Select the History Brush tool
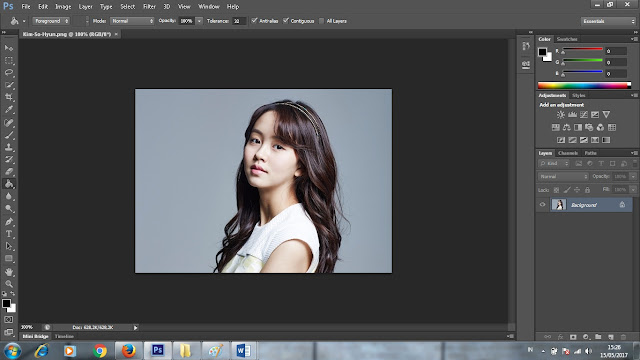 (x=9, y=159)
